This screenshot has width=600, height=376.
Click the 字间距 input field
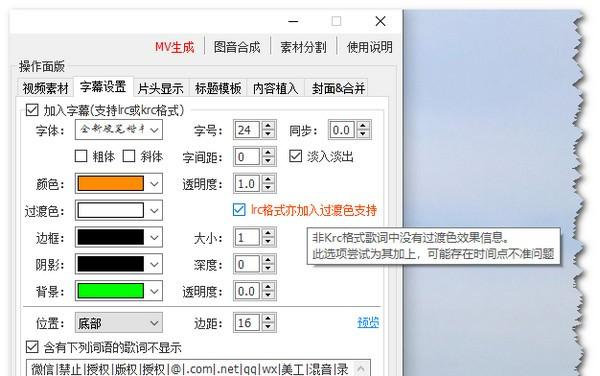(x=248, y=156)
